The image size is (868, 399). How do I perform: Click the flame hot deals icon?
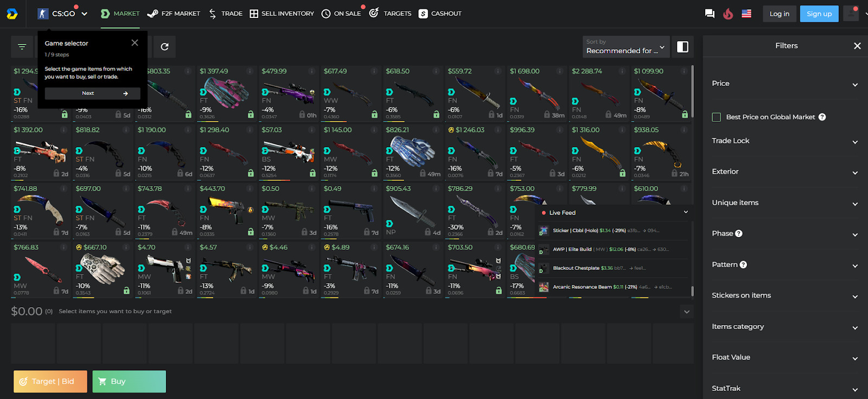728,14
